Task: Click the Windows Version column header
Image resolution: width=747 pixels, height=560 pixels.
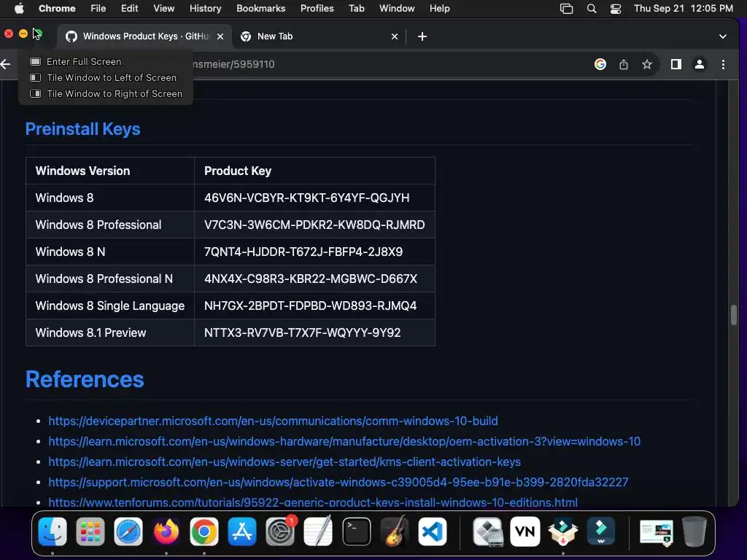Action: [110, 171]
